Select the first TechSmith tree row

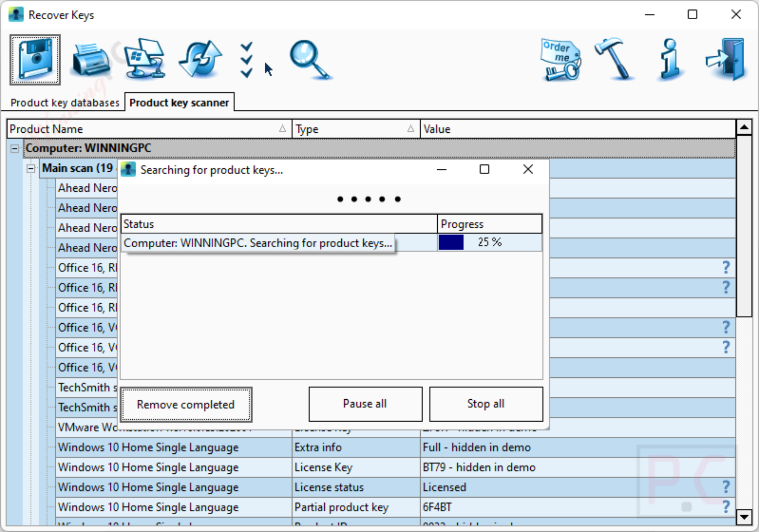87,387
